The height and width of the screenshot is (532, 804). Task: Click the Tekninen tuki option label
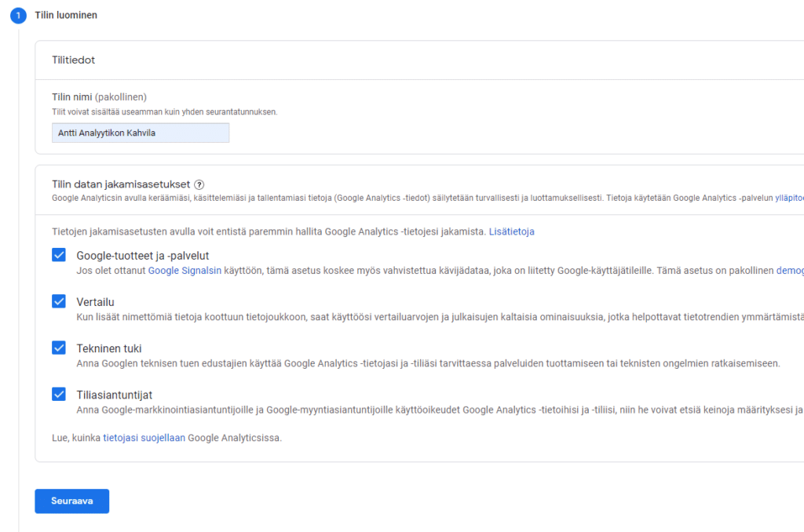coord(108,348)
